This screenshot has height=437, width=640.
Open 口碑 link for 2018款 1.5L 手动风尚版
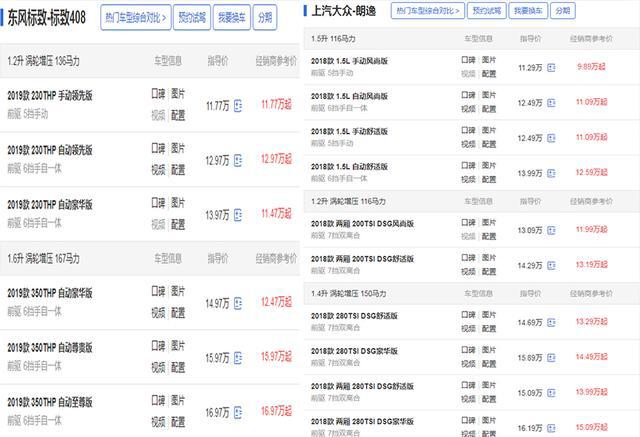[468, 60]
